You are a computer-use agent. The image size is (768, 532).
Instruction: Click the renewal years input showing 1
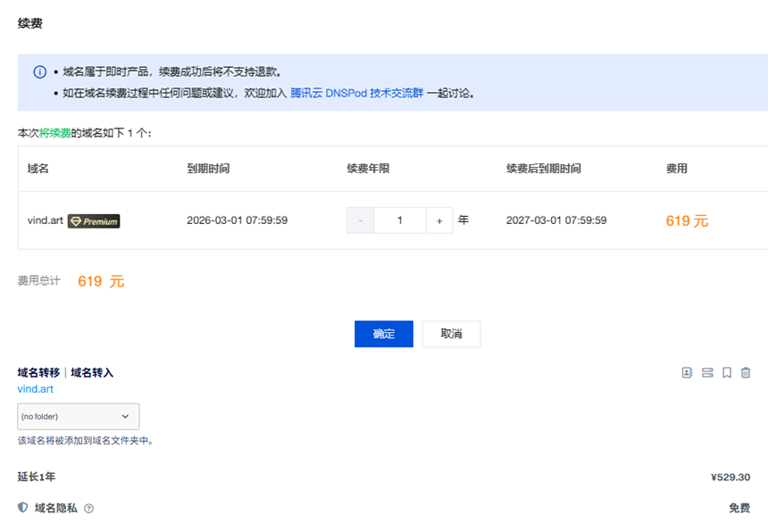coord(400,220)
